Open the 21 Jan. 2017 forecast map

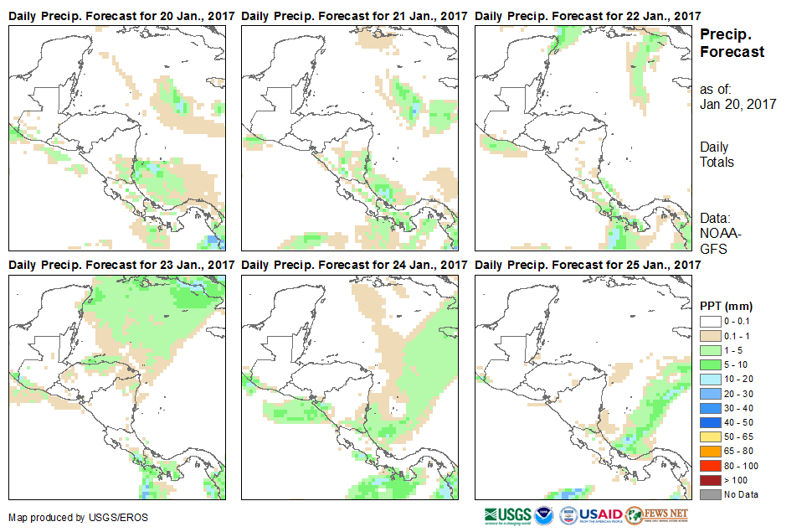350,137
